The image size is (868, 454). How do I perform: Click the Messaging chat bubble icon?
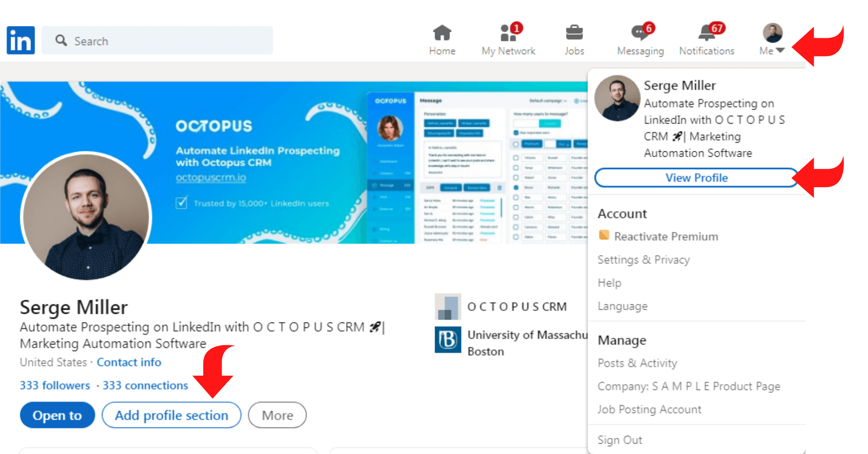pyautogui.click(x=639, y=33)
